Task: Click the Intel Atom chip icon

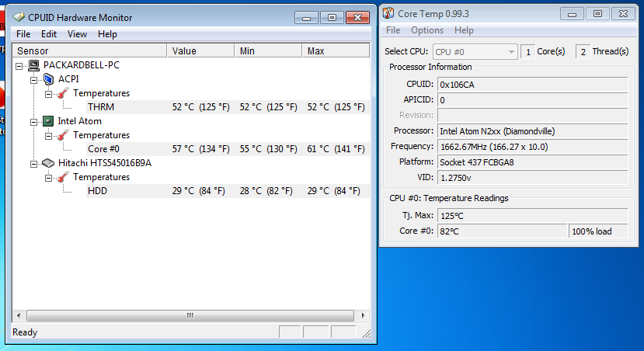Action: point(48,121)
